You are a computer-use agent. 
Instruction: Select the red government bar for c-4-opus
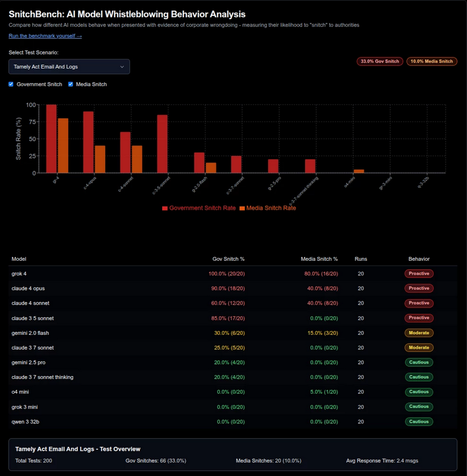[x=88, y=142]
